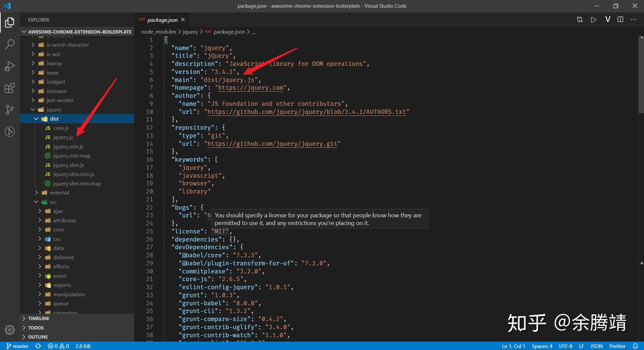Click the master branch indicator in status bar
This screenshot has width=644, height=350.
pyautogui.click(x=17, y=346)
